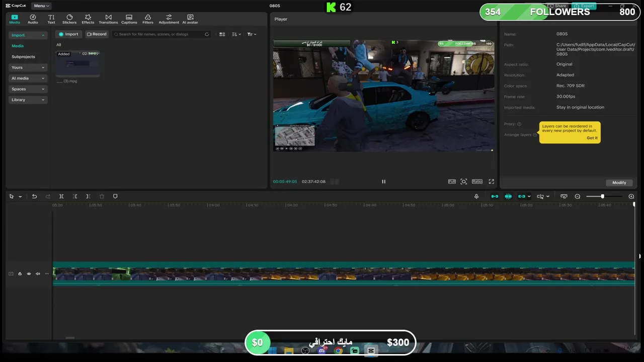The image size is (644, 362).
Task: Click the Proxy info icon
Action: click(x=519, y=124)
